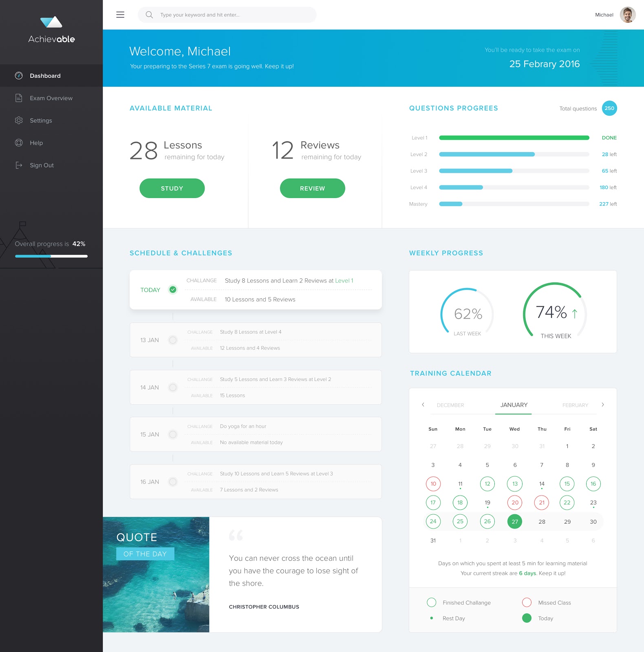Focus the keyword search field
This screenshot has width=644, height=652.
coord(227,15)
